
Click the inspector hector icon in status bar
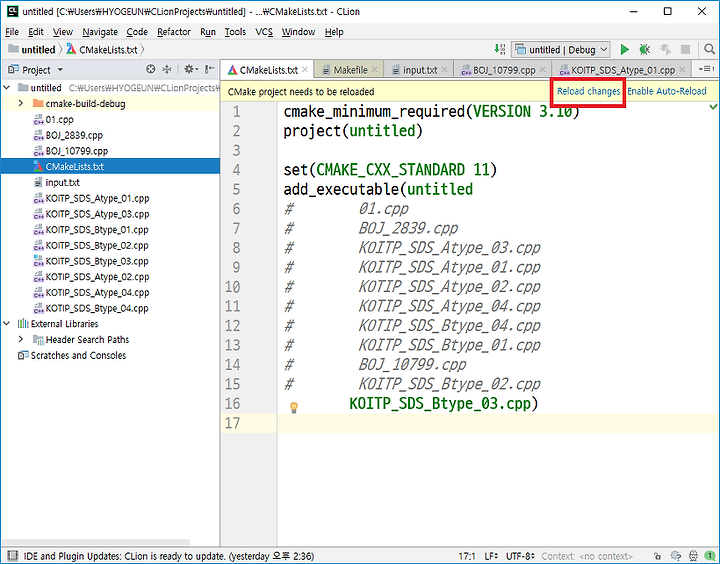pyautogui.click(x=693, y=556)
